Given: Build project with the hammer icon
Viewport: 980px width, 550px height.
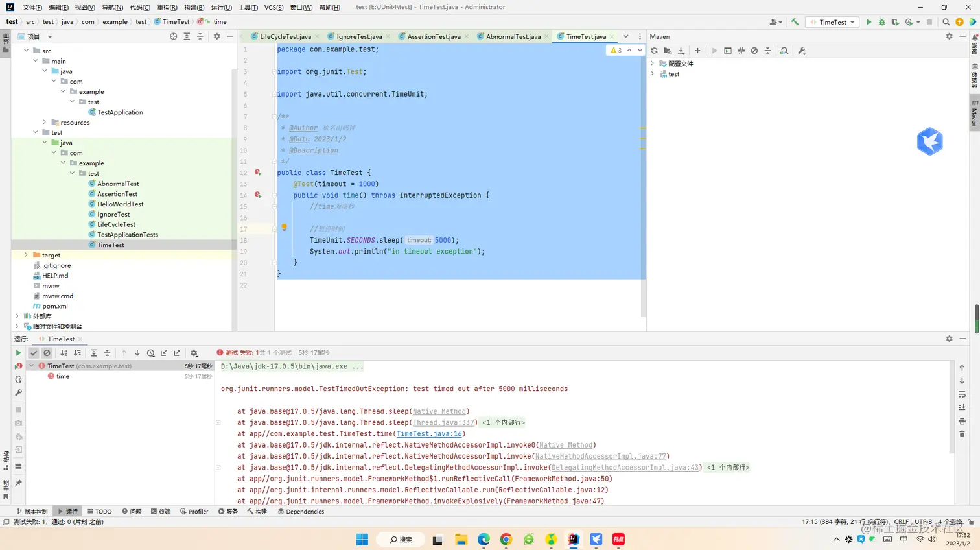Looking at the screenshot, I should [795, 22].
